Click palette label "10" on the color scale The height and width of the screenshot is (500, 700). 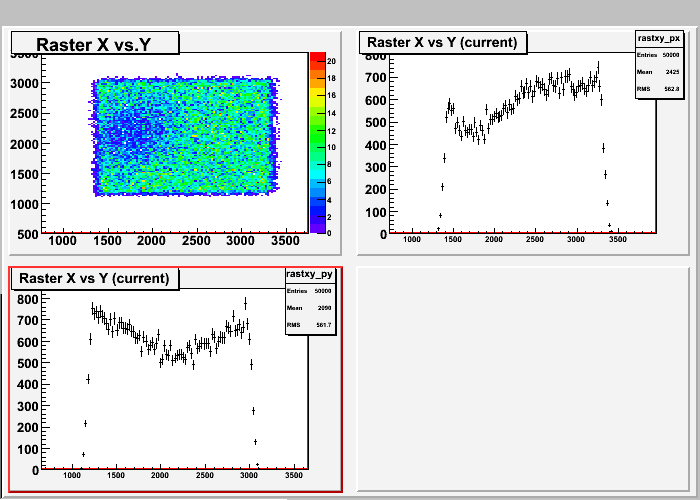[331, 147]
